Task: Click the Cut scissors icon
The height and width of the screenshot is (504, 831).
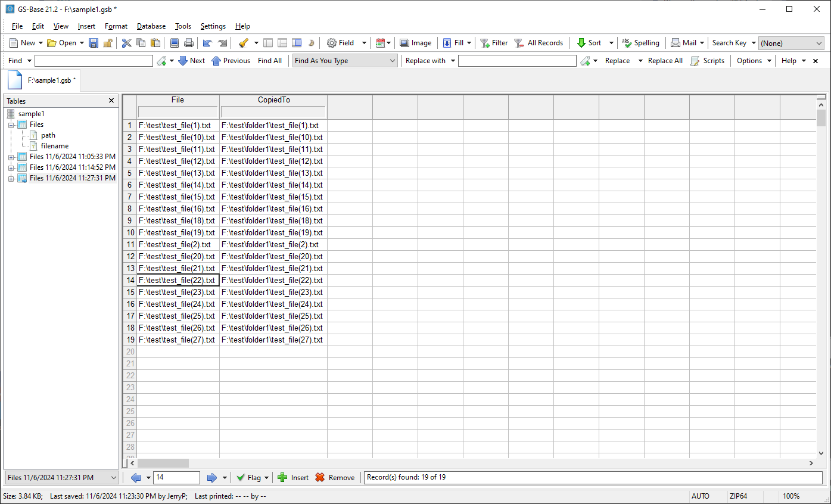Action: pyautogui.click(x=126, y=43)
